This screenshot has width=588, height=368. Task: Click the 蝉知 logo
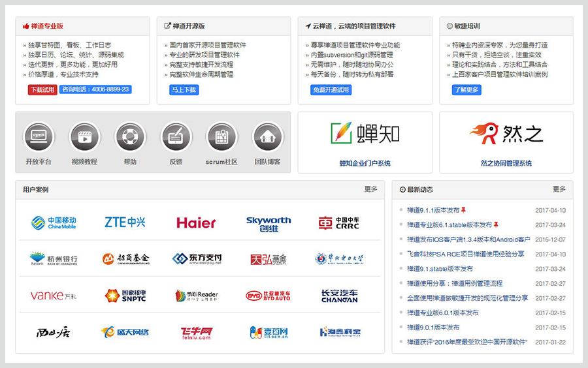pyautogui.click(x=365, y=133)
